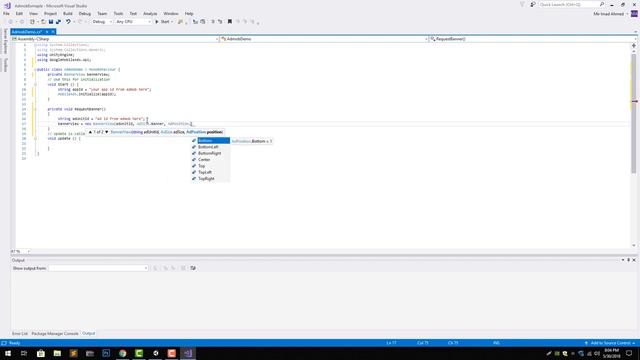The height and width of the screenshot is (360, 640).
Task: Open the Windows Start menu
Action: click(x=8, y=353)
